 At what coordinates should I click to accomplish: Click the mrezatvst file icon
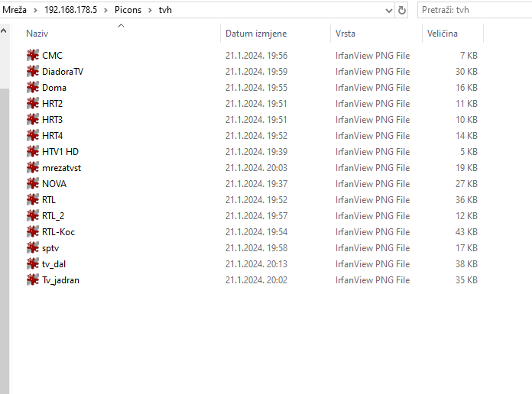[33, 167]
